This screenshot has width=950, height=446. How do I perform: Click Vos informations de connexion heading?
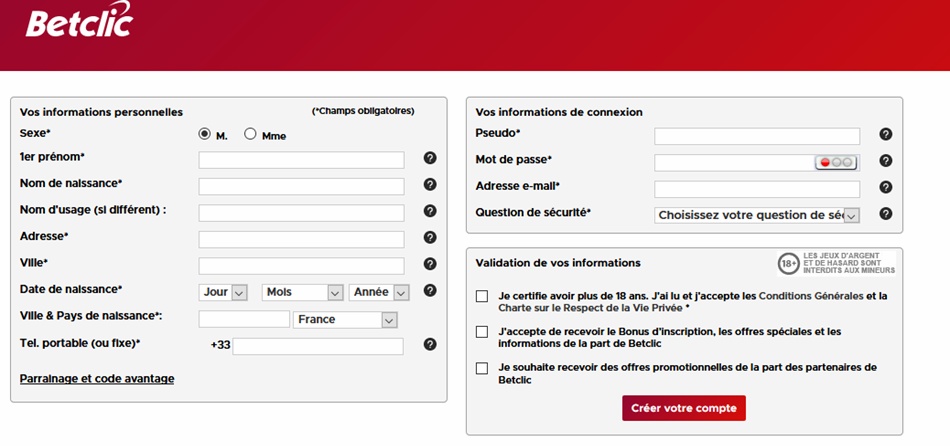coord(559,112)
